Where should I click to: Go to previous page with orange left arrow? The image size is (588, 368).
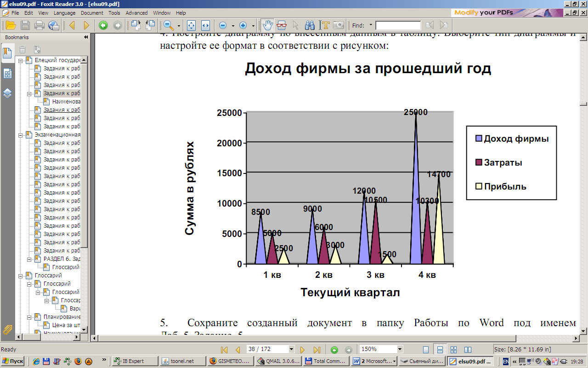coord(72,25)
